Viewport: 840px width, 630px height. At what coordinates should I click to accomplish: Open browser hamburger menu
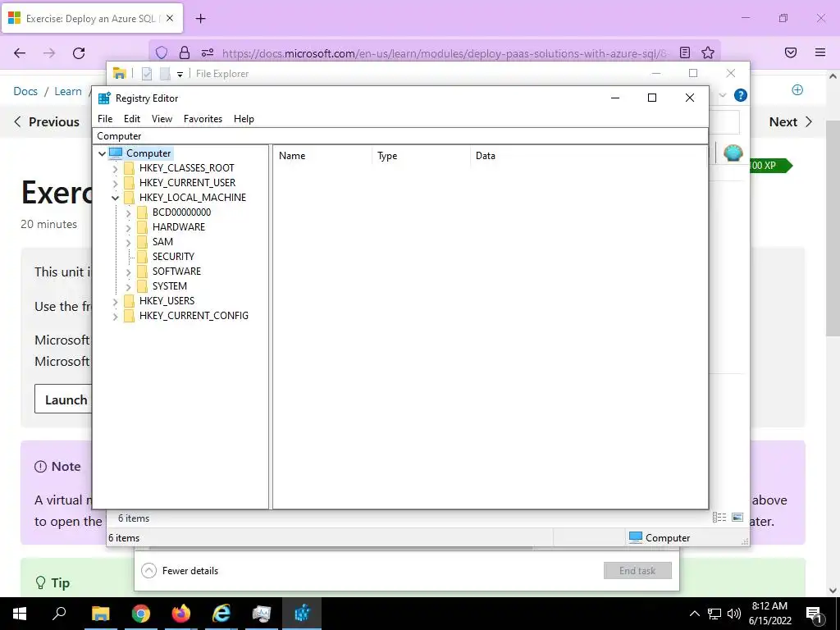(820, 52)
